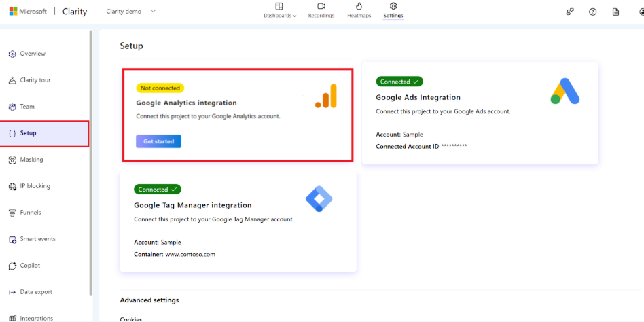This screenshot has width=644, height=322.
Task: Click the Overview gear icon in the sidebar
Action: 12,54
